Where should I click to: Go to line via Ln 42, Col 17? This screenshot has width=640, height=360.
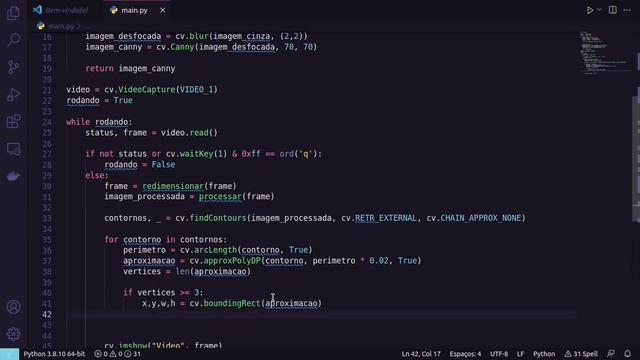421,354
